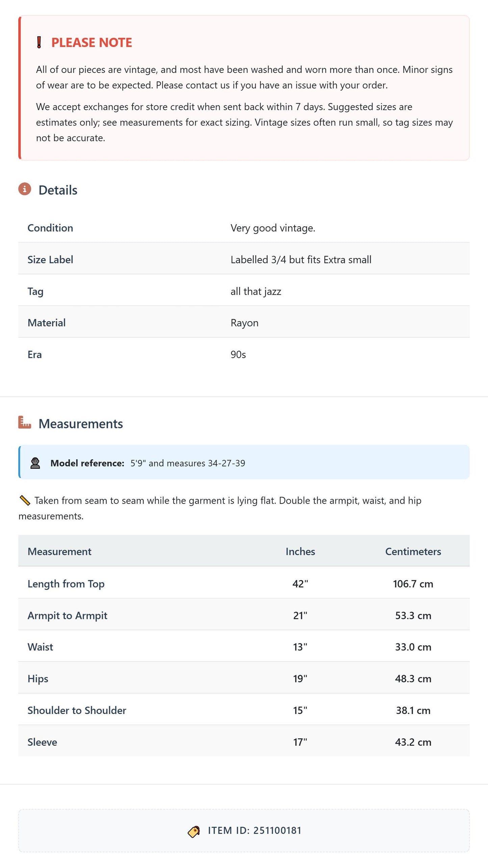Click the Centimeters column header

point(413,552)
